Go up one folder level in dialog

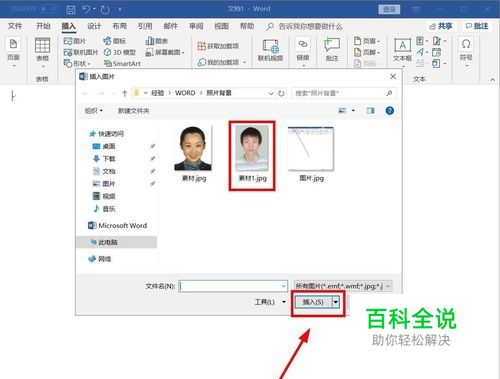pyautogui.click(x=124, y=93)
